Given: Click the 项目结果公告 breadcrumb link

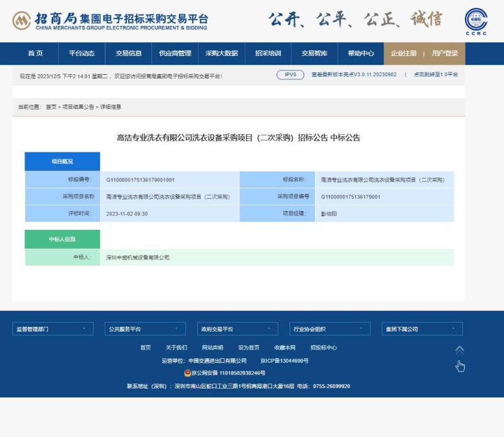Looking at the screenshot, I should click(x=78, y=107).
